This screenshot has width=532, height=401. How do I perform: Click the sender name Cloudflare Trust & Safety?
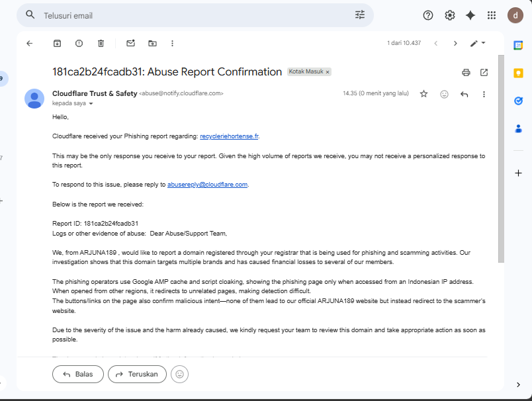[x=95, y=94]
